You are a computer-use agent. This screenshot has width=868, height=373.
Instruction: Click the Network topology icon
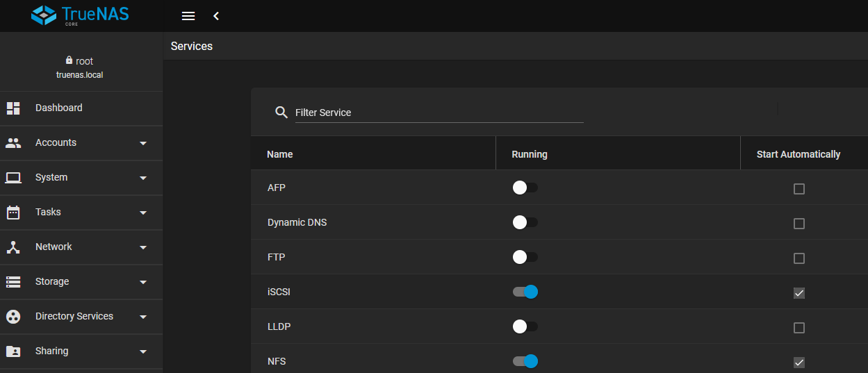[13, 247]
